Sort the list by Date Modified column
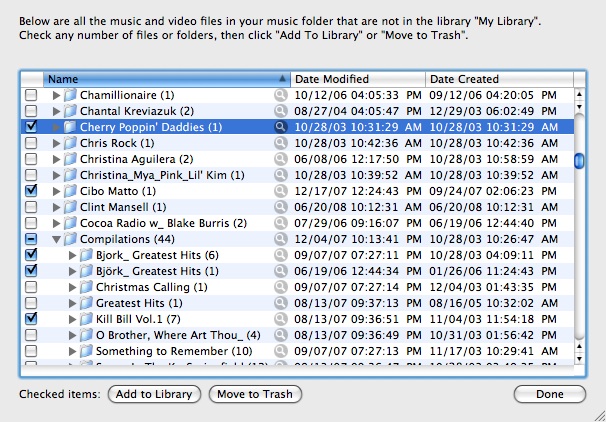Image resolution: width=606 pixels, height=422 pixels. tap(358, 79)
